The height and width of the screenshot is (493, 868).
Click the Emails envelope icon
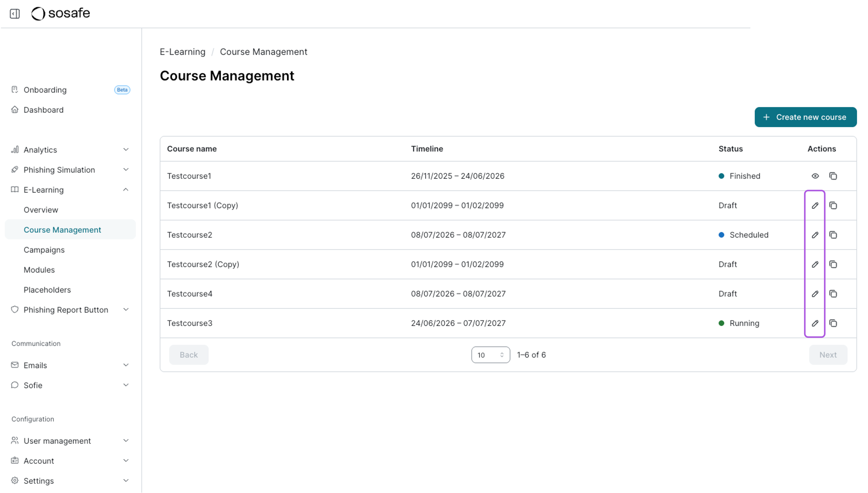point(15,365)
